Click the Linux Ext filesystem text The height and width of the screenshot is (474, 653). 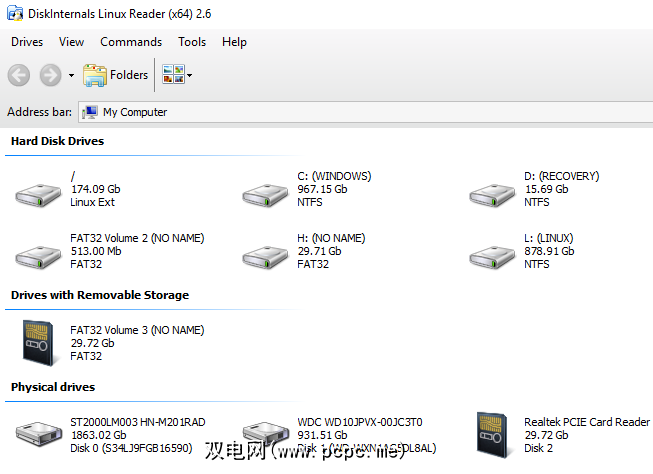click(92, 202)
